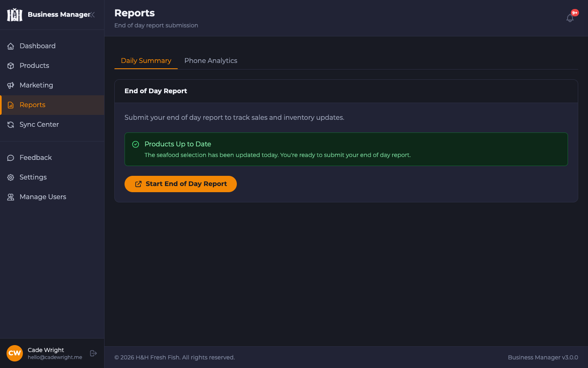Click the Products Up to Date heading

178,144
